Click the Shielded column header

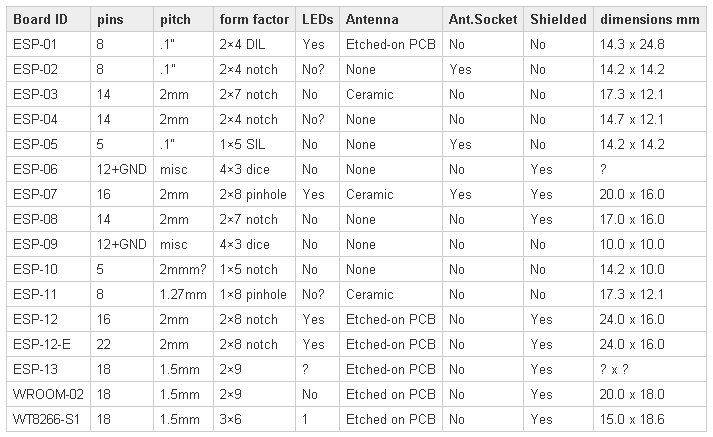pos(558,20)
